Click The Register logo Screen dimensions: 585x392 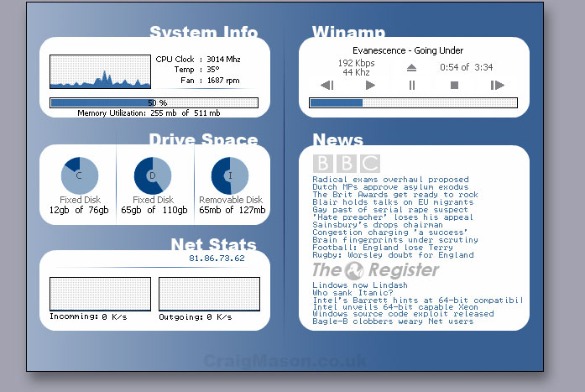[x=376, y=270]
